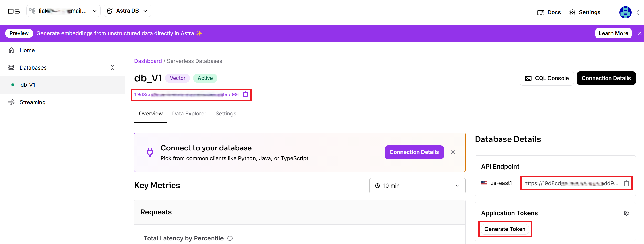The height and width of the screenshot is (244, 644).
Task: Click black Connection Details button
Action: 606,78
